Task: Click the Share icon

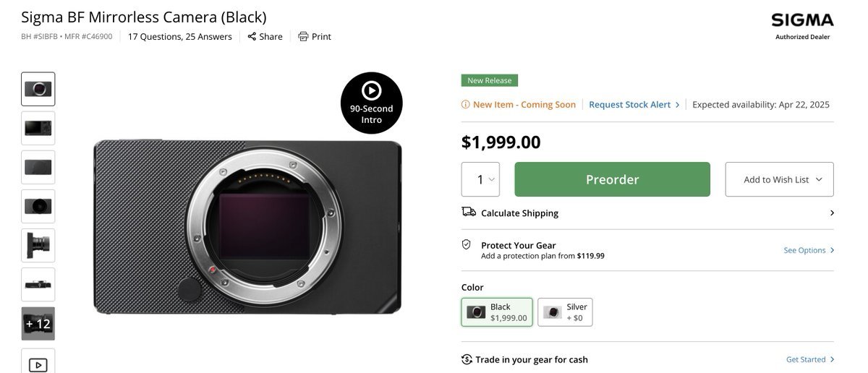Action: [252, 36]
